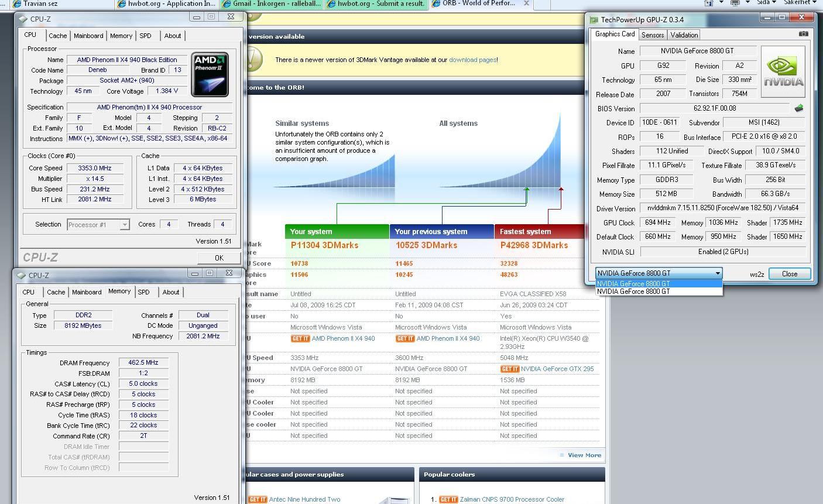Open CPU tab in CPU-Z window showing Timings
Screen dimensions: 823x504
(28, 292)
